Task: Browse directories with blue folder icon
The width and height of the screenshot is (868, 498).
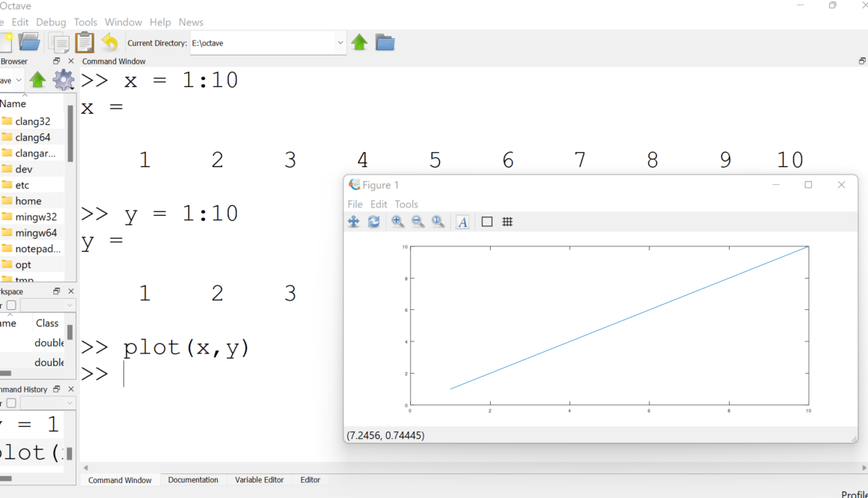Action: tap(385, 42)
